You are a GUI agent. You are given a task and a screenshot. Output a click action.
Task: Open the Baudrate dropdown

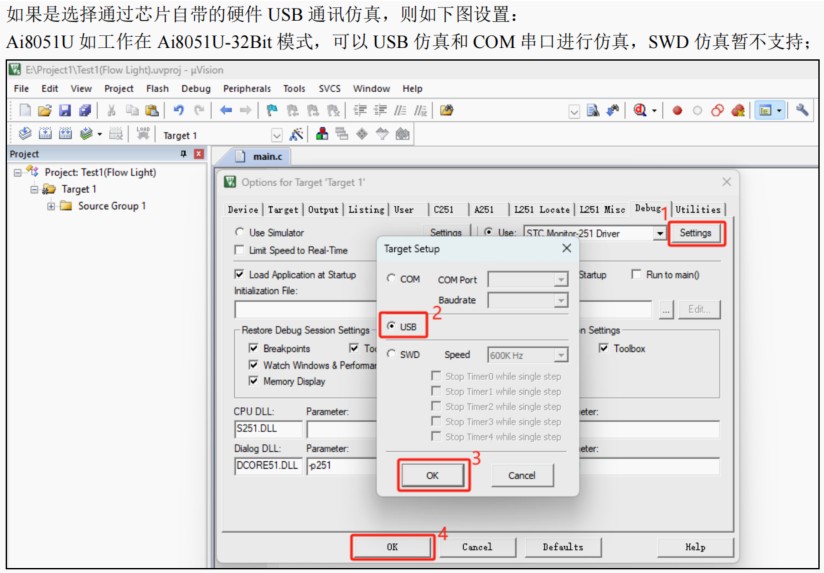[561, 300]
